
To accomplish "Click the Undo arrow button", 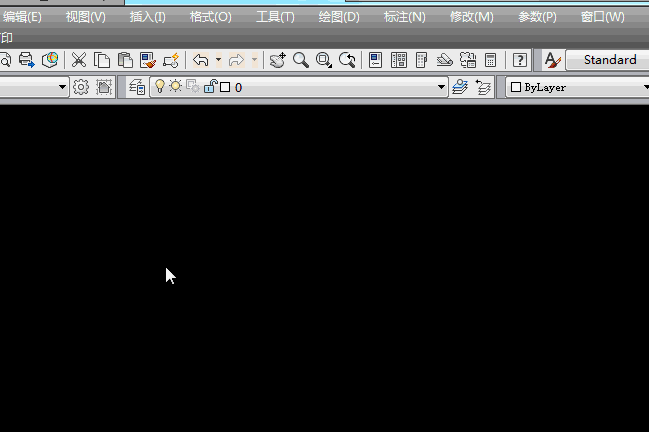I will (x=201, y=60).
